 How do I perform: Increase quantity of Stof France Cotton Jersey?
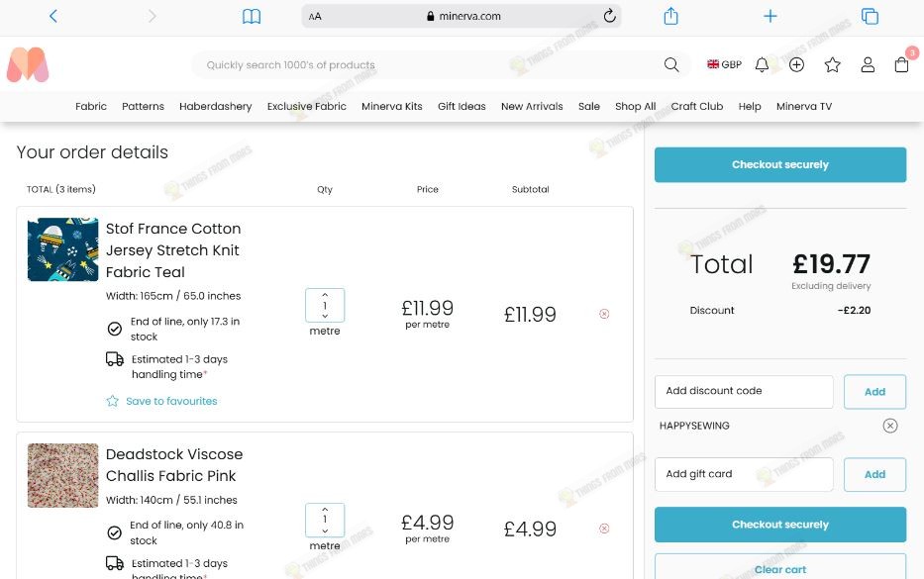coord(325,295)
